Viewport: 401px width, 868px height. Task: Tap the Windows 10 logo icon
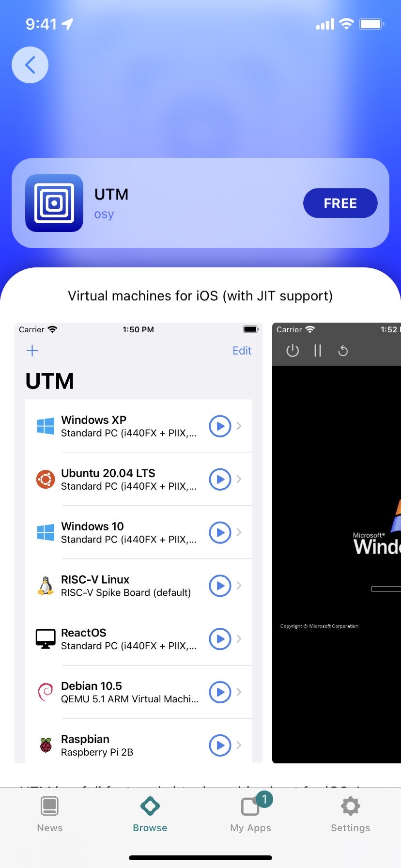(46, 533)
